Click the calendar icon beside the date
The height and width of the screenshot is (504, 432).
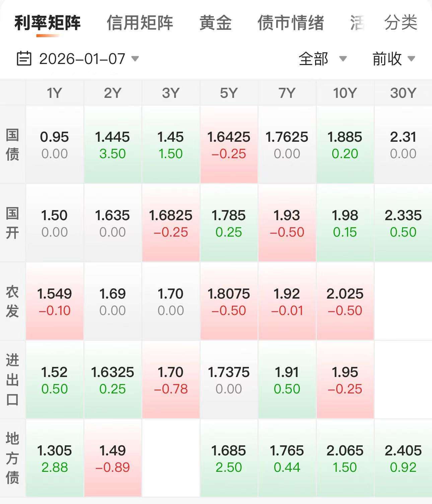click(24, 59)
